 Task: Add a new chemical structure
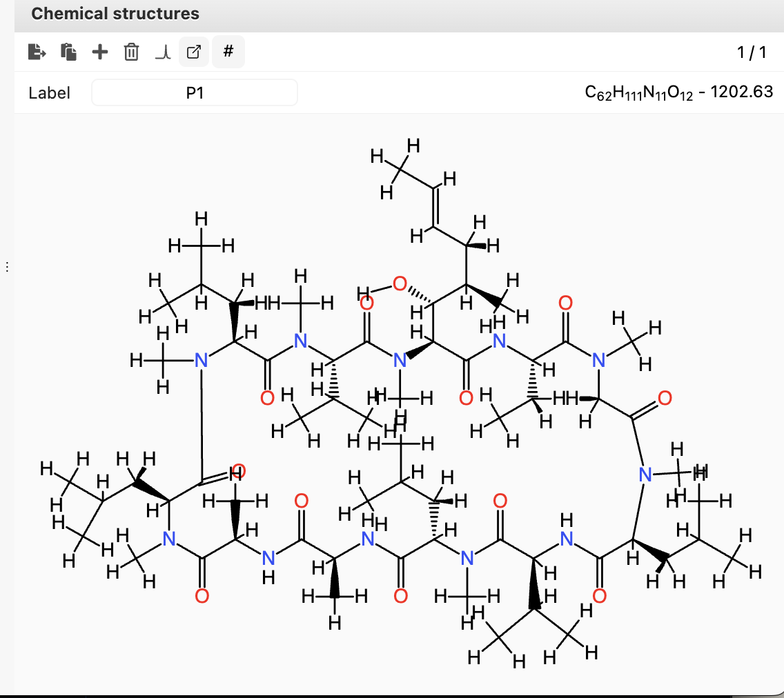point(99,52)
